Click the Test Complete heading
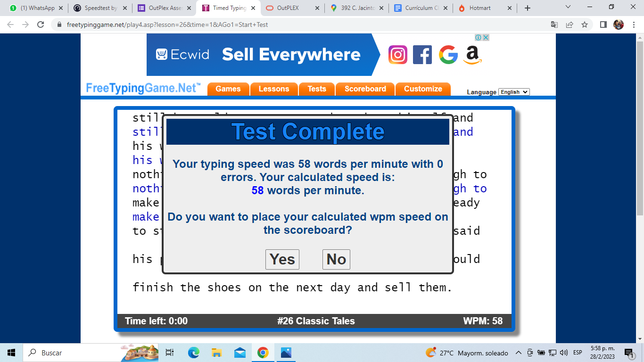Screen dimensions: 644x362 coord(308,132)
